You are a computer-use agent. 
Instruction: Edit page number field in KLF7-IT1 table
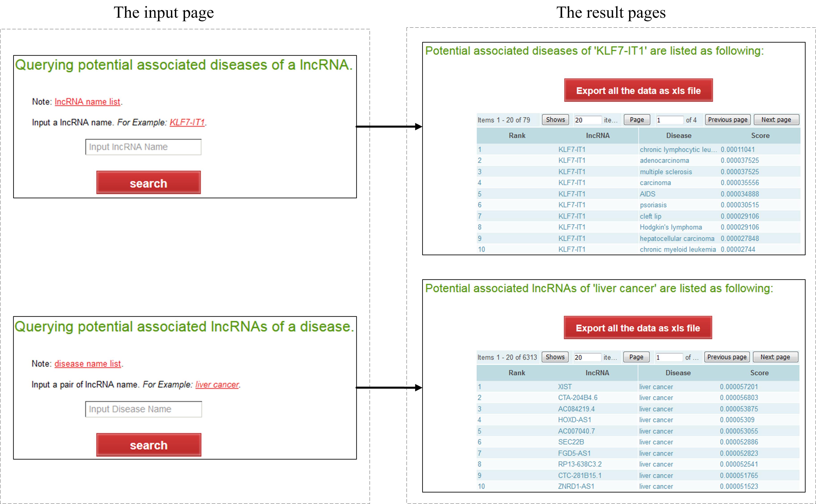click(669, 120)
